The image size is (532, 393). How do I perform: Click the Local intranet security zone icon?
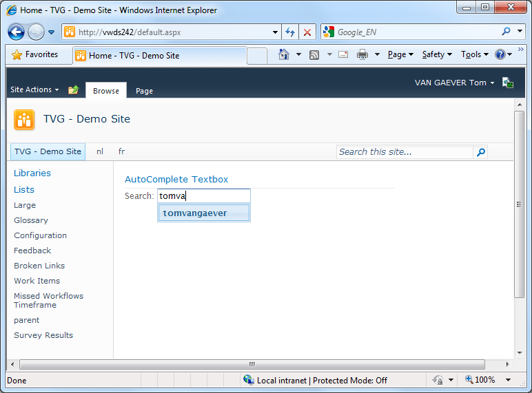point(249,380)
